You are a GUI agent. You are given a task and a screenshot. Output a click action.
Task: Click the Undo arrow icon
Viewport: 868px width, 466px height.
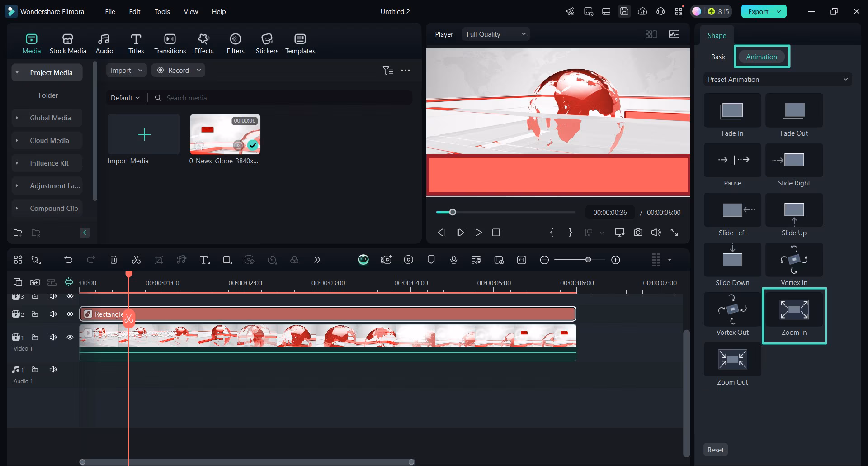(x=68, y=260)
